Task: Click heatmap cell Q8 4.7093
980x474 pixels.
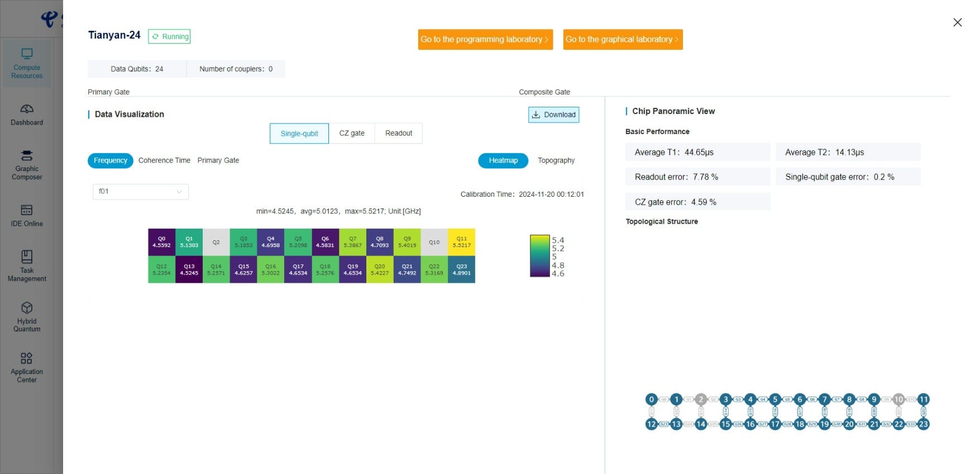Action: coord(380,242)
